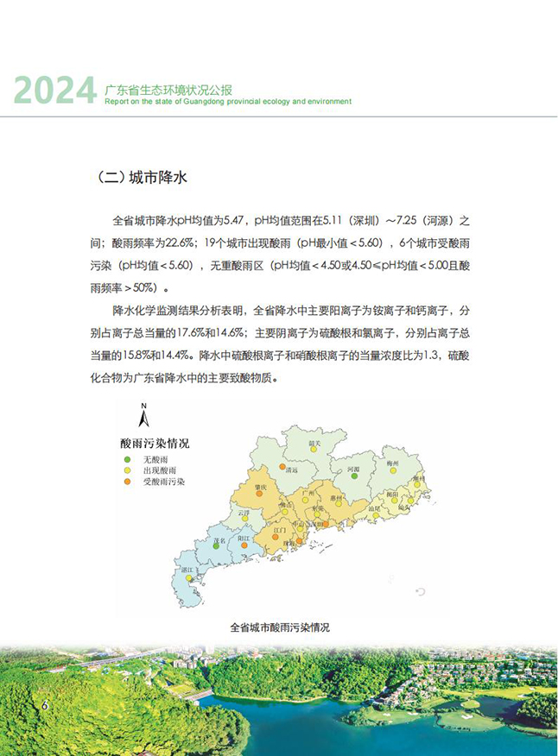Select the yellow 出现酸雨 legend dot

point(126,471)
